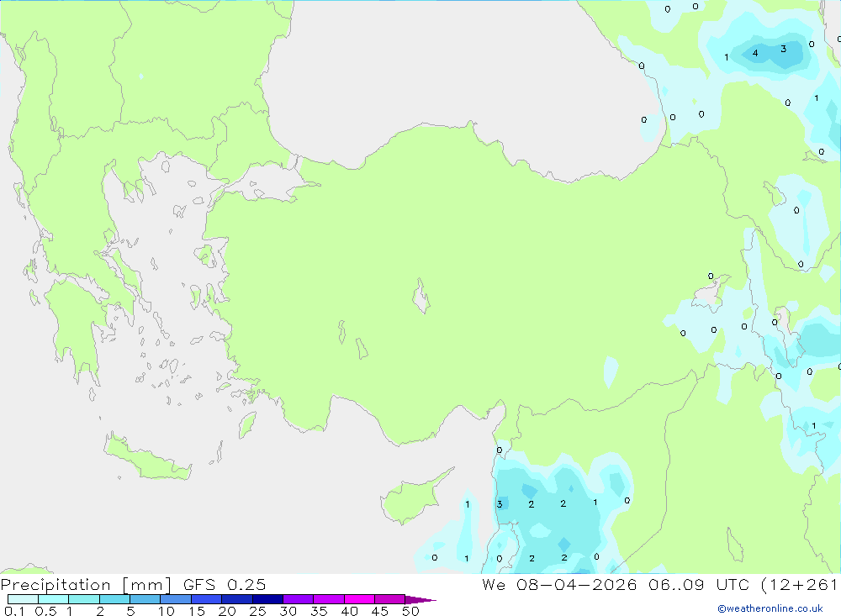Screen dimensions: 841x616
Task: Click the 'GFS 0.25' model label
Action: [225, 585]
